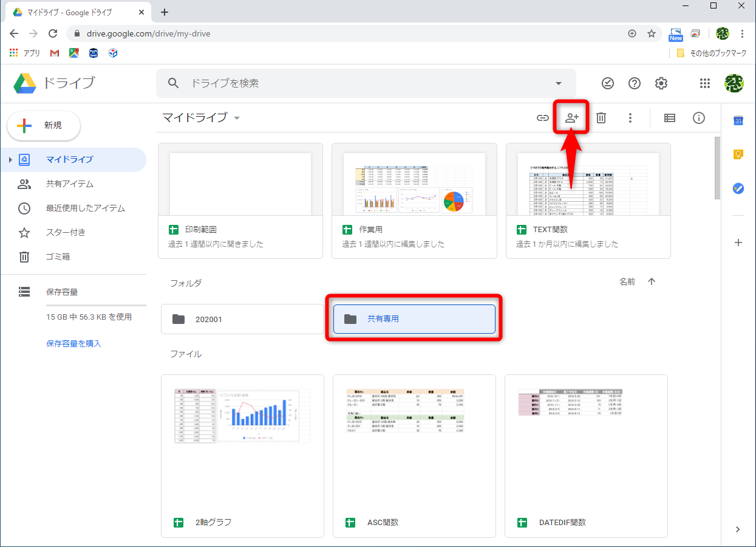Open the more actions three-dot menu
Screen dimensions: 756x547
630,117
